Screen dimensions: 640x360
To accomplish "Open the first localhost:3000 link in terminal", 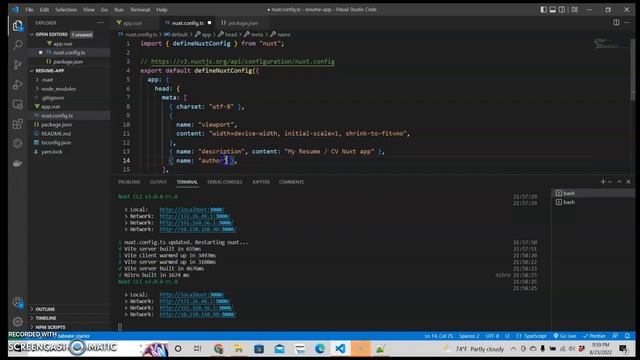I will 191,209.
